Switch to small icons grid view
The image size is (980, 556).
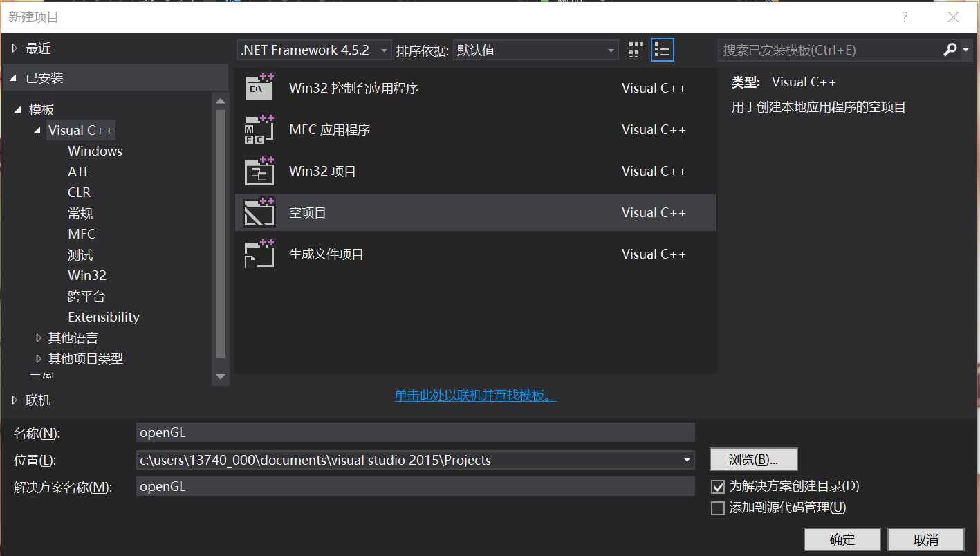tap(636, 50)
